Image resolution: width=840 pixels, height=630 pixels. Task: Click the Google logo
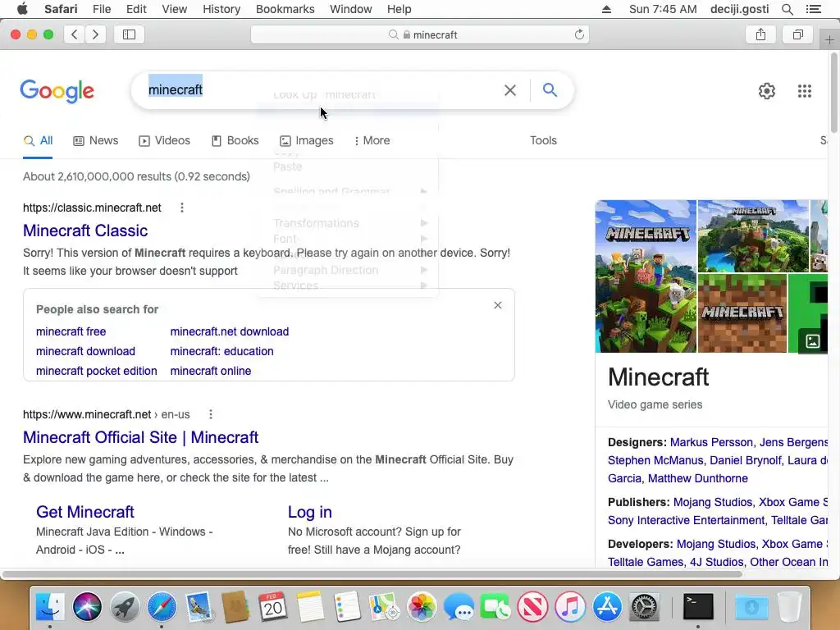point(57,91)
